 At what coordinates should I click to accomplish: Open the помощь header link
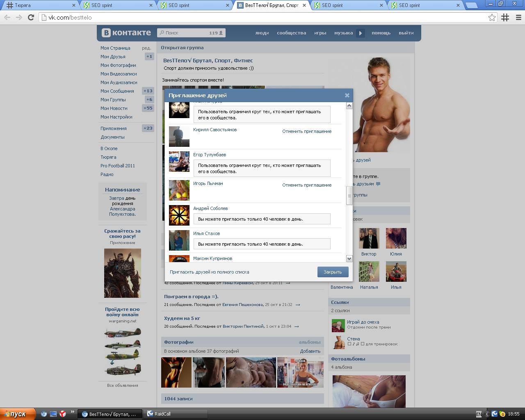(381, 33)
